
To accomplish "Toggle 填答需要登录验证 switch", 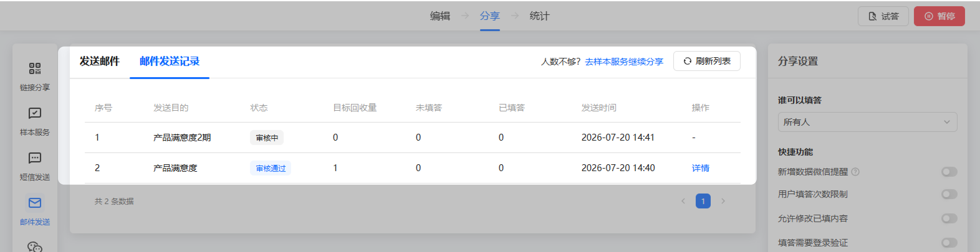I will tap(949, 243).
